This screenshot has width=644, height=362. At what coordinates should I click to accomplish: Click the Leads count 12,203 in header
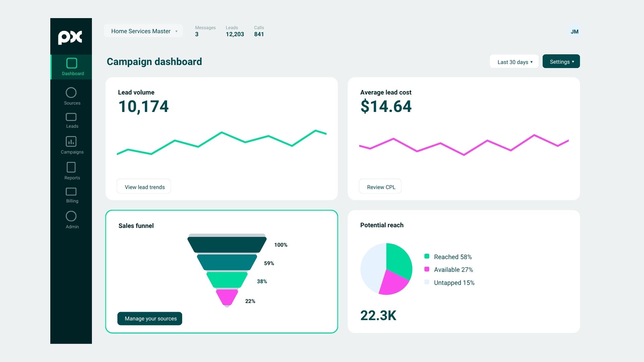point(235,34)
